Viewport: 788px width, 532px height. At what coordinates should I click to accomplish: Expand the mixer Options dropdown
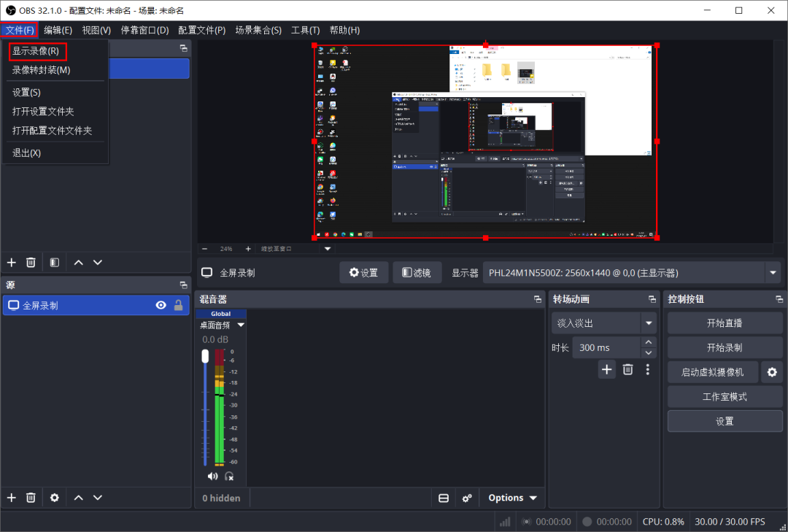pyautogui.click(x=512, y=498)
